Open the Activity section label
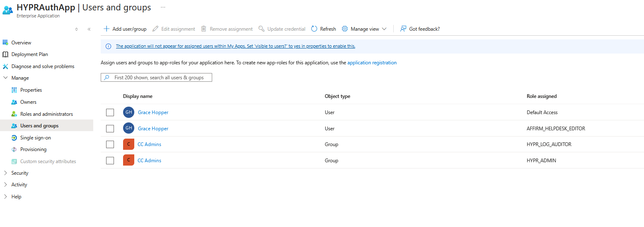 coord(19,185)
